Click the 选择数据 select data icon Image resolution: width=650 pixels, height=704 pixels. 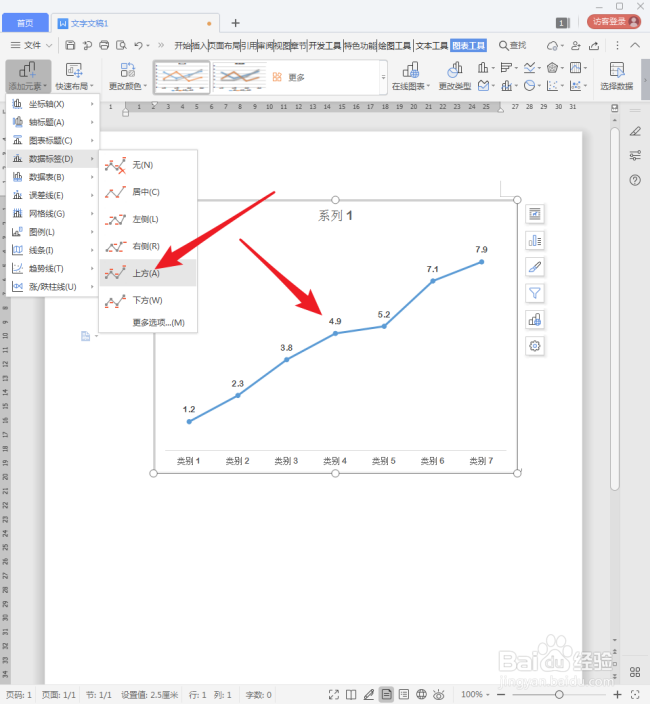[617, 76]
